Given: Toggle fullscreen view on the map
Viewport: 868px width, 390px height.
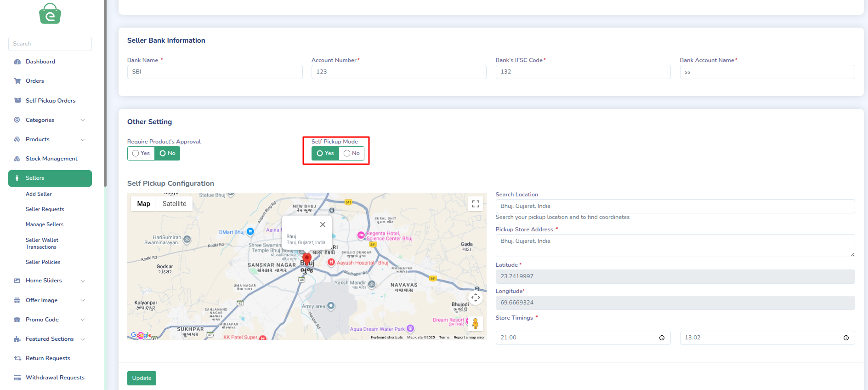Looking at the screenshot, I should tap(476, 204).
